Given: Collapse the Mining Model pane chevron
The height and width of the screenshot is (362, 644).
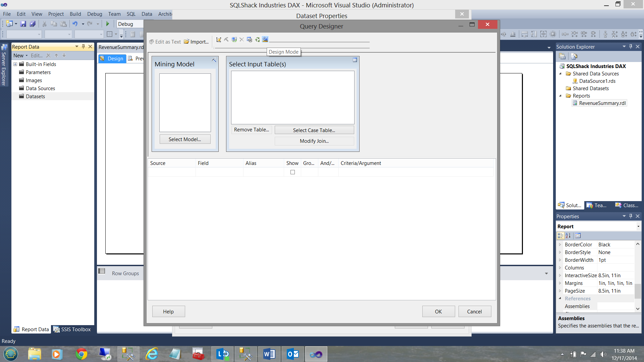Looking at the screenshot, I should 214,60.
